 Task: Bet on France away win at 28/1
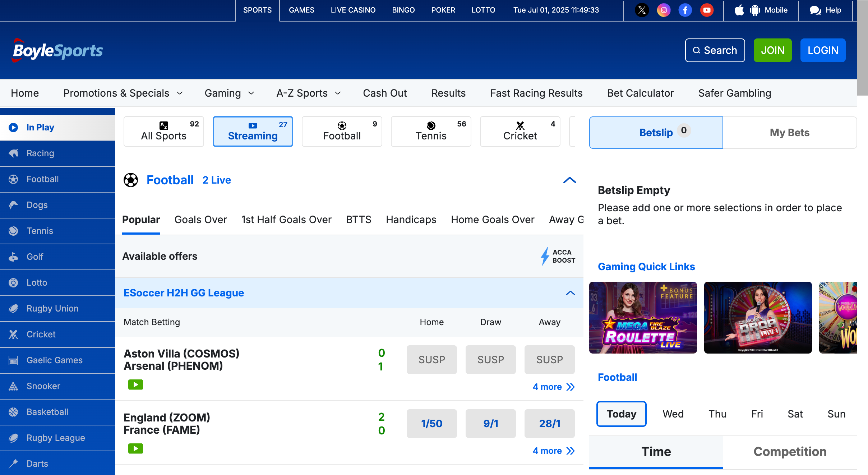[x=550, y=424]
